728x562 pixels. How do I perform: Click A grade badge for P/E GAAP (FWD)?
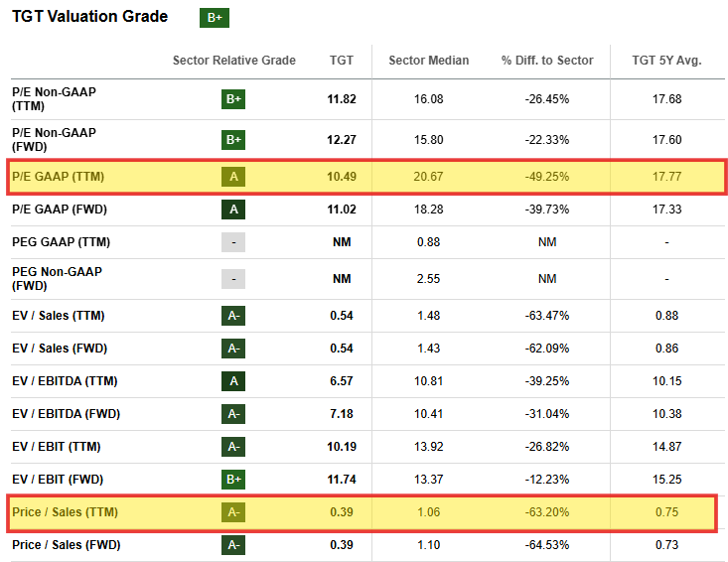pos(233,210)
